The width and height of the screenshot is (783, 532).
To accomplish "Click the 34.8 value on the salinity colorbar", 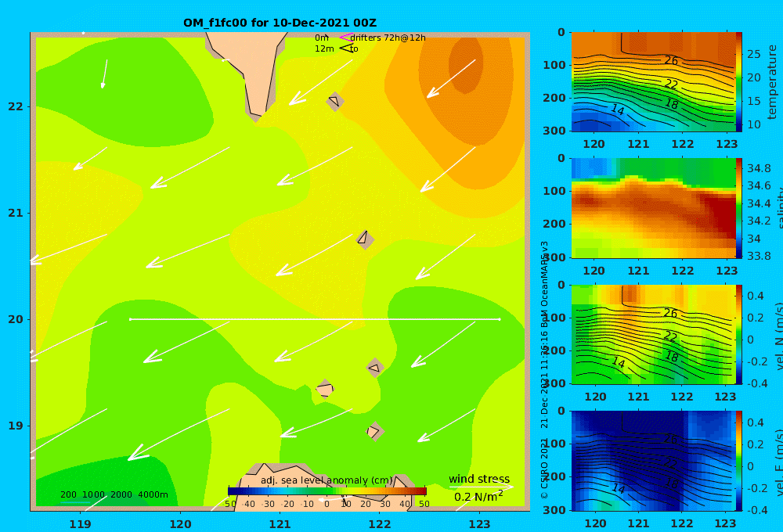I will tap(759, 168).
